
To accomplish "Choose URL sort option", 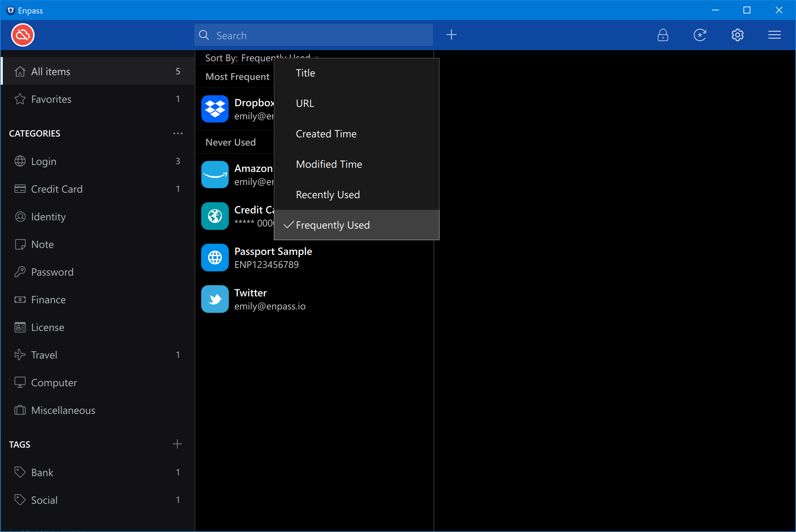I will [x=357, y=103].
